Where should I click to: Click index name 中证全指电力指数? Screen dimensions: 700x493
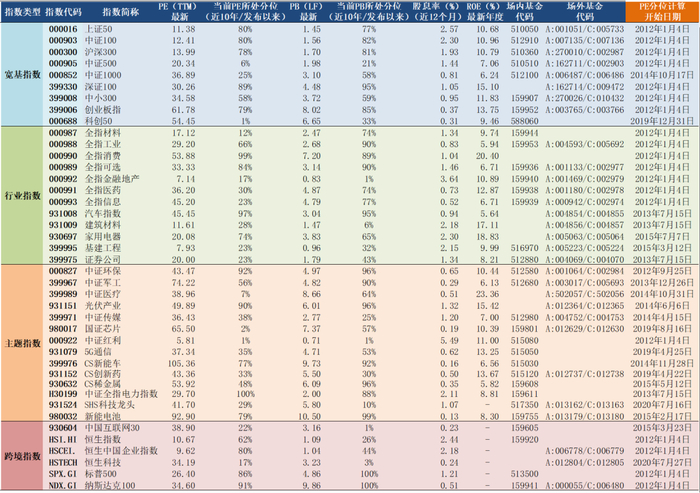coord(121,394)
